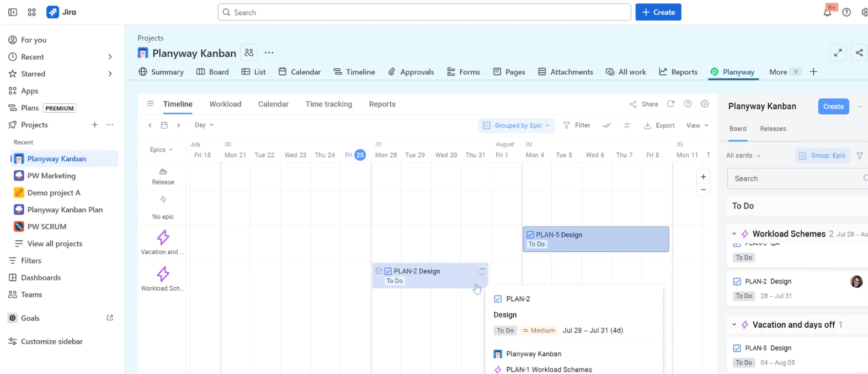Viewport: 868px width, 374px height.
Task: Open the Day scale dropdown
Action: pos(204,125)
